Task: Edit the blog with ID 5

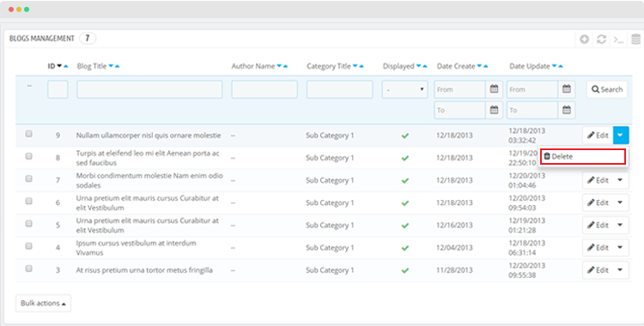Action: click(x=598, y=225)
